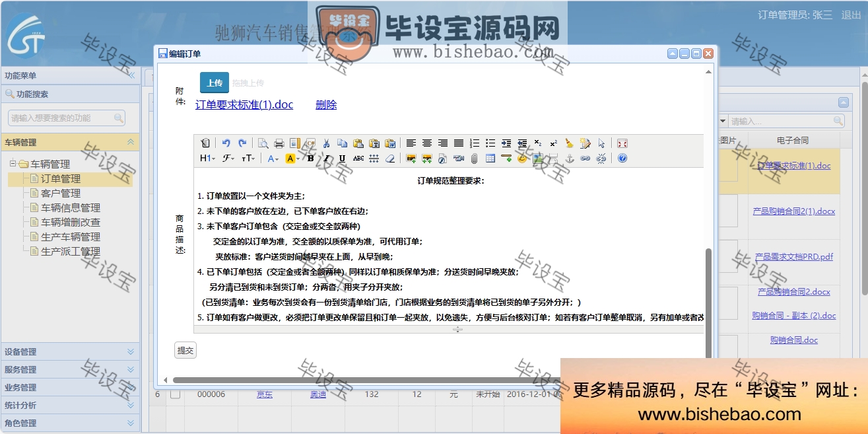Image resolution: width=868 pixels, height=434 pixels.
Task: Focus the 请输入... search box in the order grid
Action: click(785, 121)
